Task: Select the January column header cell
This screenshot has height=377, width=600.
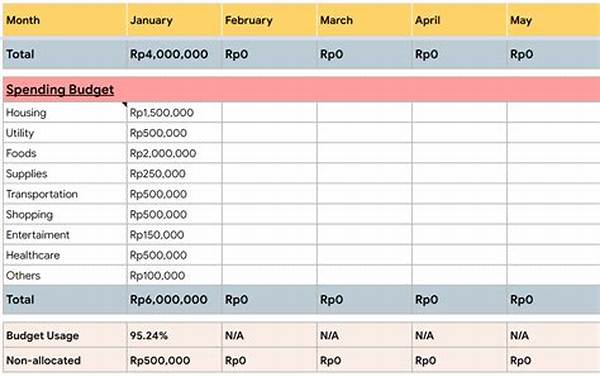Action: pyautogui.click(x=174, y=20)
